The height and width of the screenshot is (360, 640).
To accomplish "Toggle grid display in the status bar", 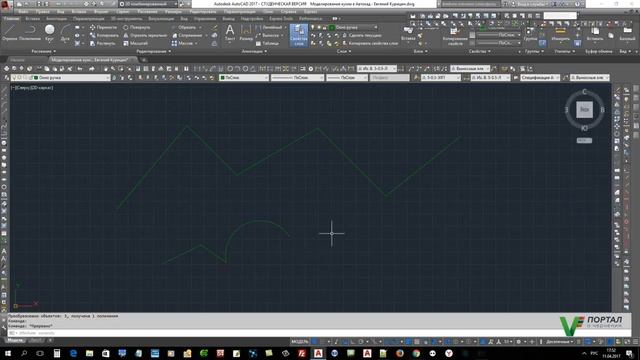I will click(x=314, y=342).
